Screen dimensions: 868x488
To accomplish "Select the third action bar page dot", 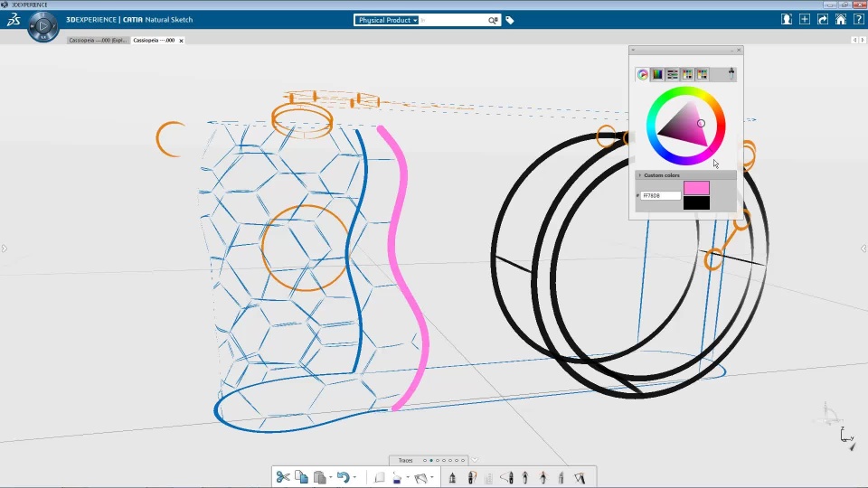I will pos(438,460).
